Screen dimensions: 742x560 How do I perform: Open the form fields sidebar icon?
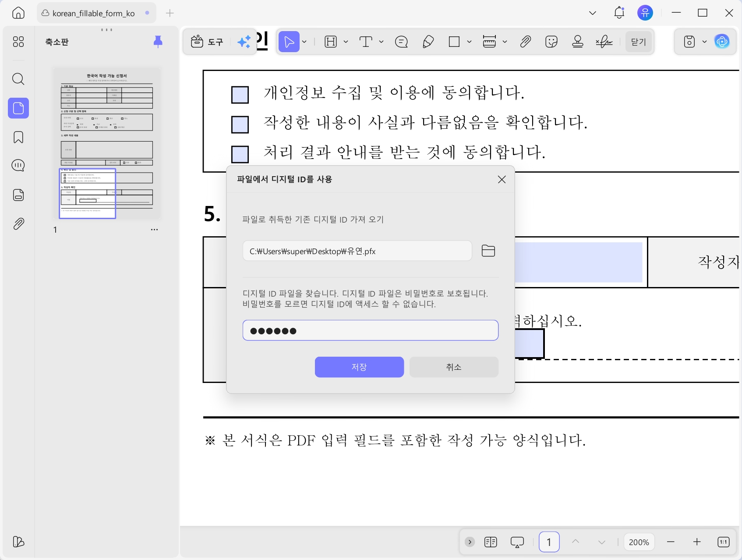pyautogui.click(x=18, y=195)
